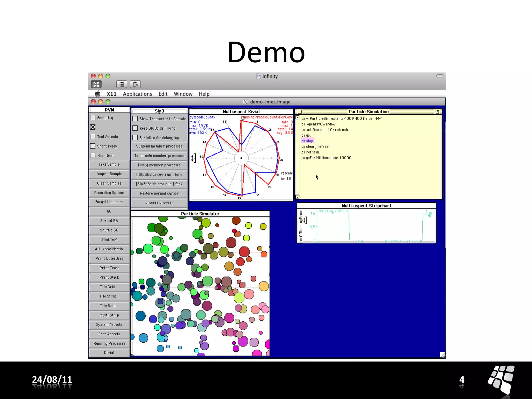
Task: Click the document icon beside Infinity title
Action: (x=258, y=76)
